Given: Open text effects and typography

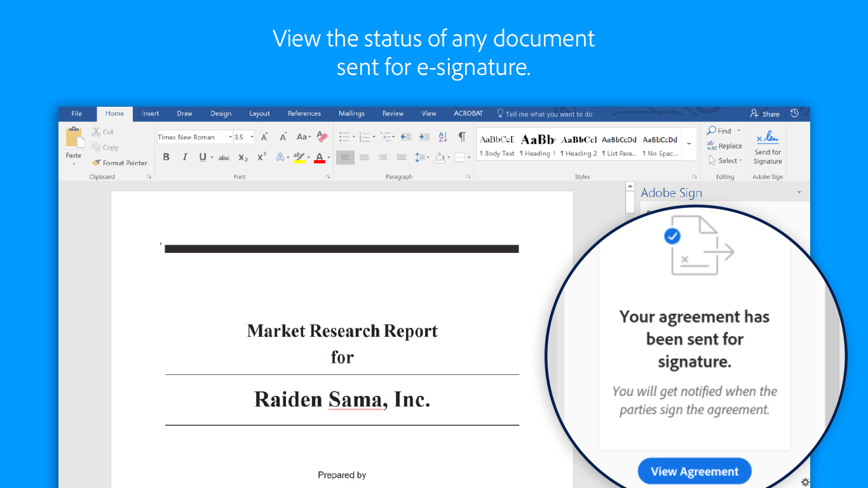Looking at the screenshot, I should (x=280, y=157).
